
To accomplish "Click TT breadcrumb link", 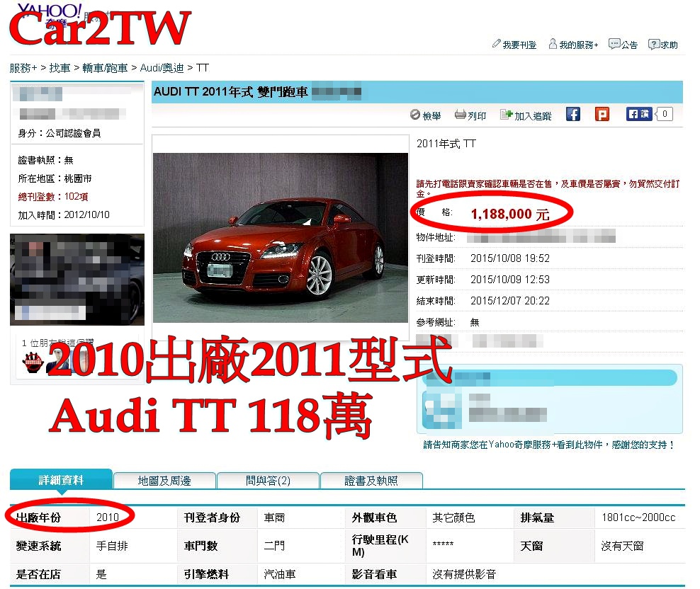I will pos(202,68).
